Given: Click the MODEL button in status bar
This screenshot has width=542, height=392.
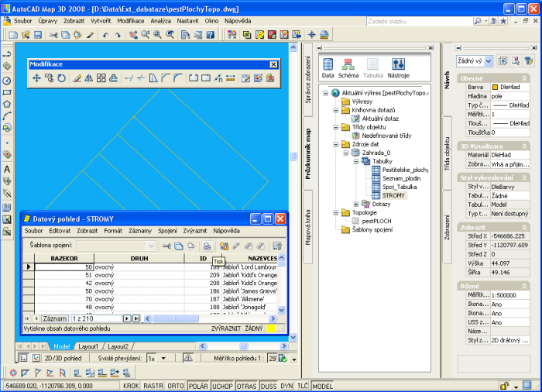Looking at the screenshot, I should tap(323, 386).
